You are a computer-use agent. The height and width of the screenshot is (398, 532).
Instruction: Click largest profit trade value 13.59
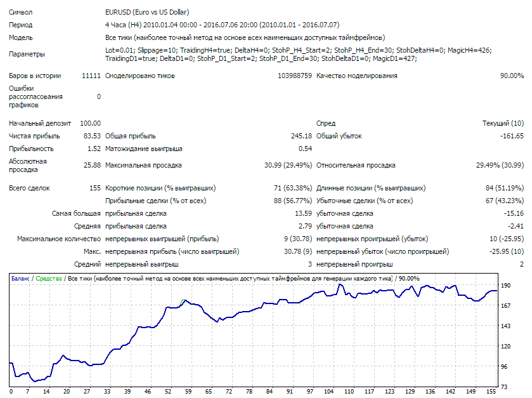(x=303, y=214)
